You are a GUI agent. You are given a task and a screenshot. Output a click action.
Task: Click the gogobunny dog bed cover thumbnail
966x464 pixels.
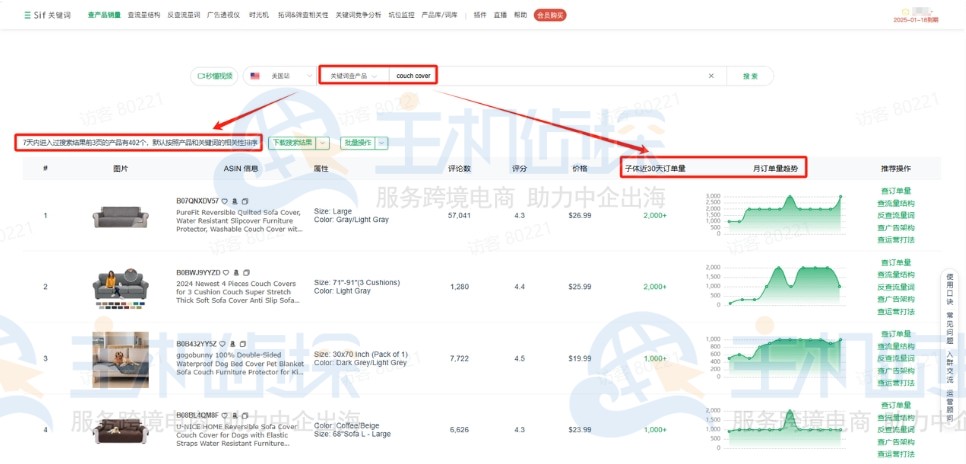point(121,360)
